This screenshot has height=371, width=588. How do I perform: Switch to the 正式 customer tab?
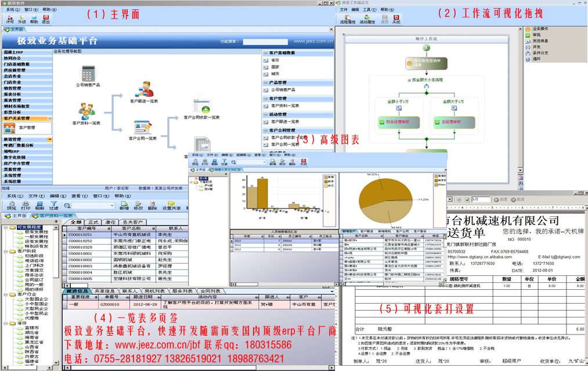click(93, 222)
